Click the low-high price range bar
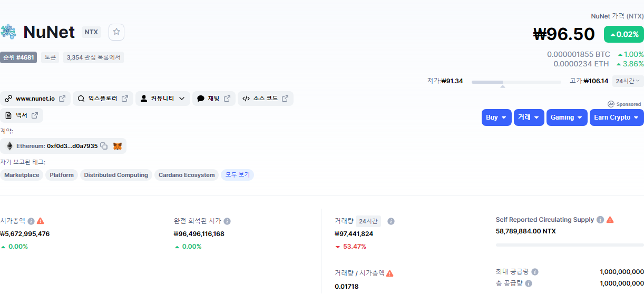The image size is (644, 304). [516, 82]
